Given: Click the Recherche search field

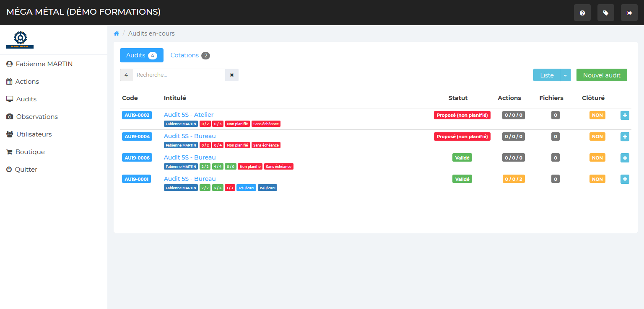Looking at the screenshot, I should coord(179,75).
